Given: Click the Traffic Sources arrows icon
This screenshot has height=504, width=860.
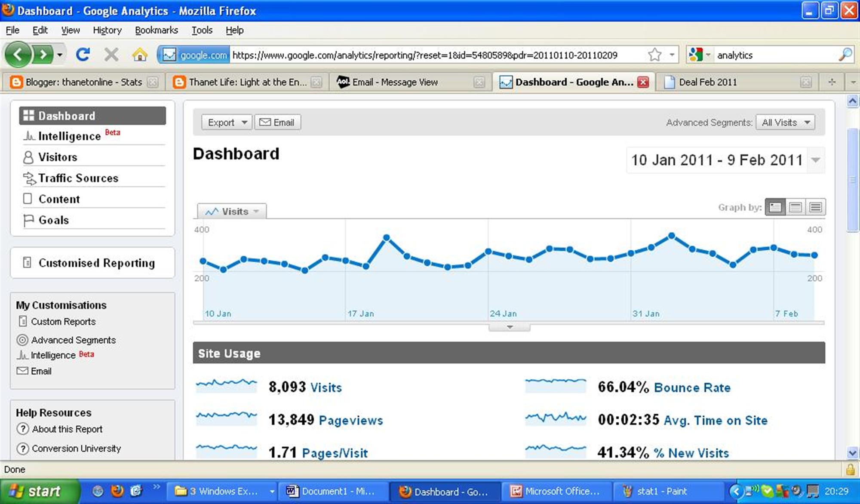Looking at the screenshot, I should 29,178.
